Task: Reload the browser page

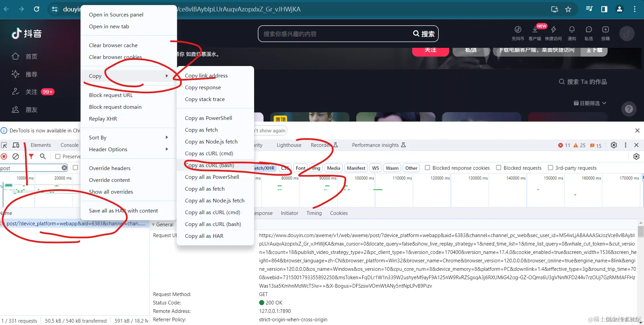Action: 37,9
